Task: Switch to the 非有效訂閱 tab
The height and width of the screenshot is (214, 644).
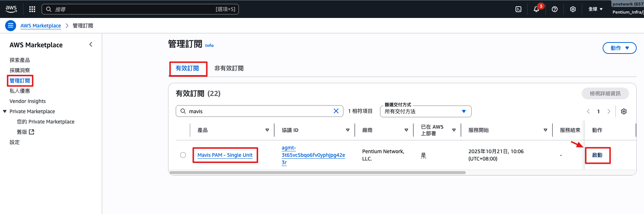Action: [229, 69]
